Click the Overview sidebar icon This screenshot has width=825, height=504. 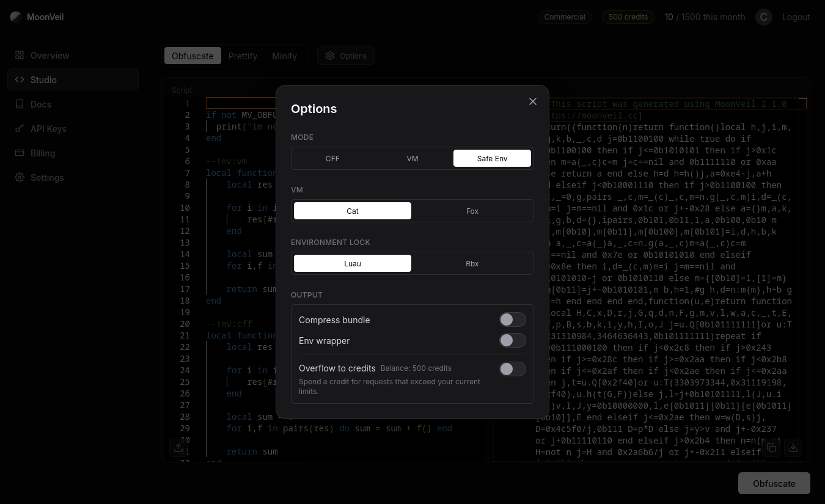(20, 55)
